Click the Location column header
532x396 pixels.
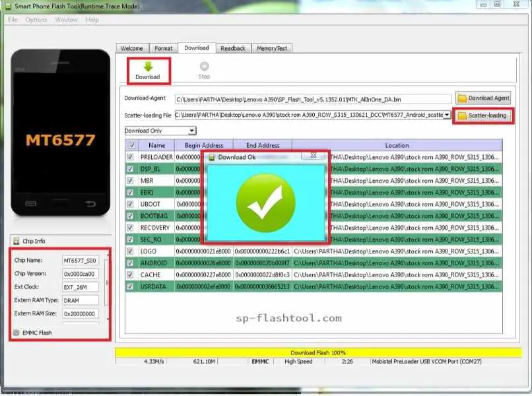click(397, 145)
